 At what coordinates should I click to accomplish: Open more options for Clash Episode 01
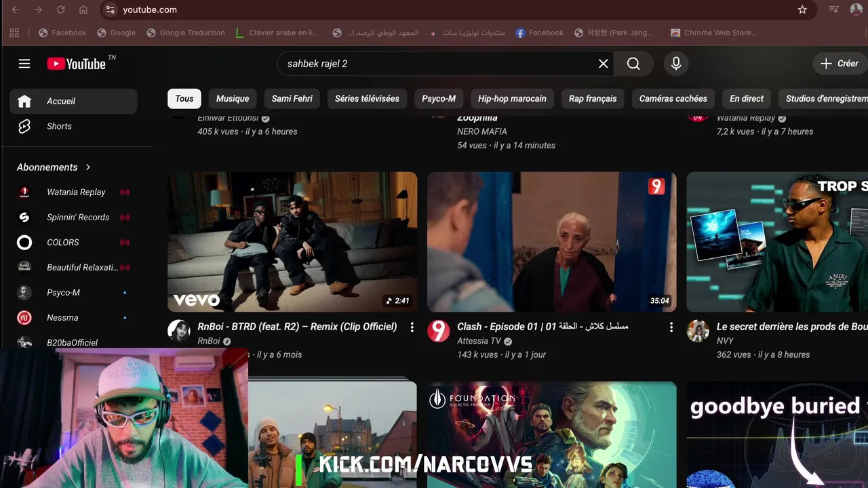[x=671, y=327]
